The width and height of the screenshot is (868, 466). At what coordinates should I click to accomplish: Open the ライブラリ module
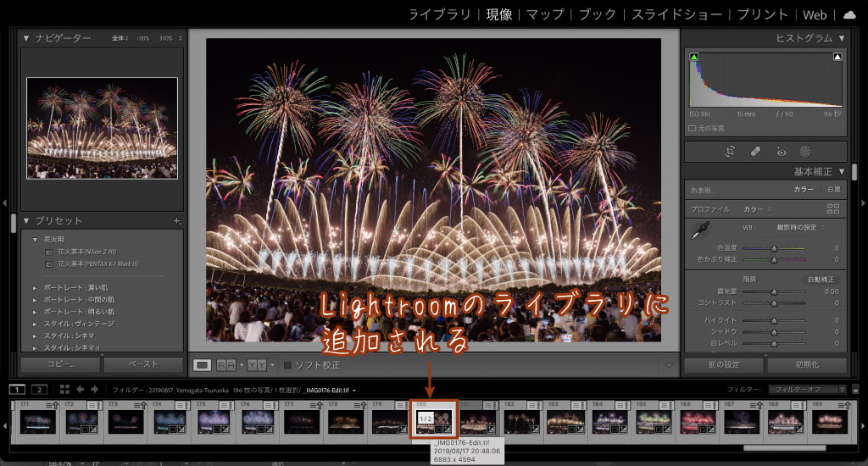click(440, 14)
